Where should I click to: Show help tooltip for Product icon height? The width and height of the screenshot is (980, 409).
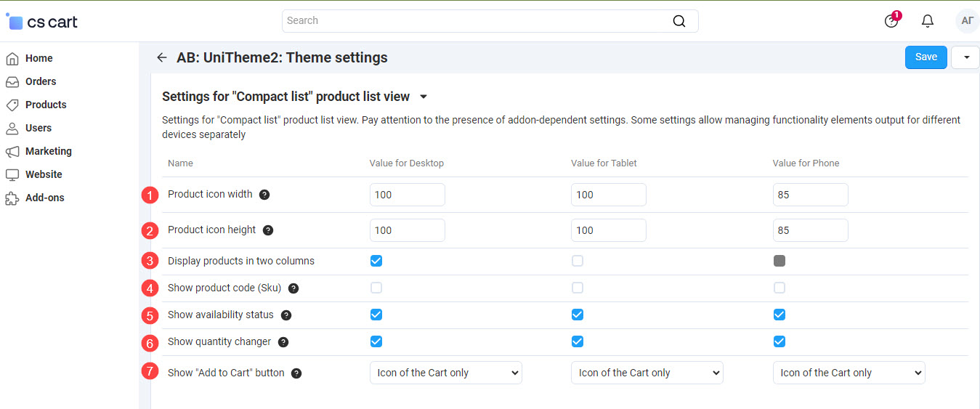click(268, 230)
